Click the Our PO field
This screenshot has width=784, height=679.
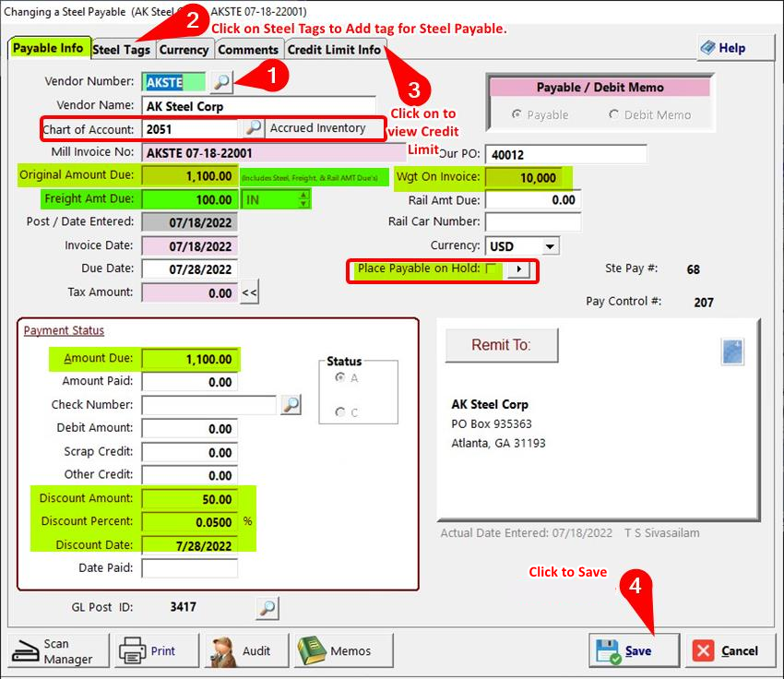(566, 154)
